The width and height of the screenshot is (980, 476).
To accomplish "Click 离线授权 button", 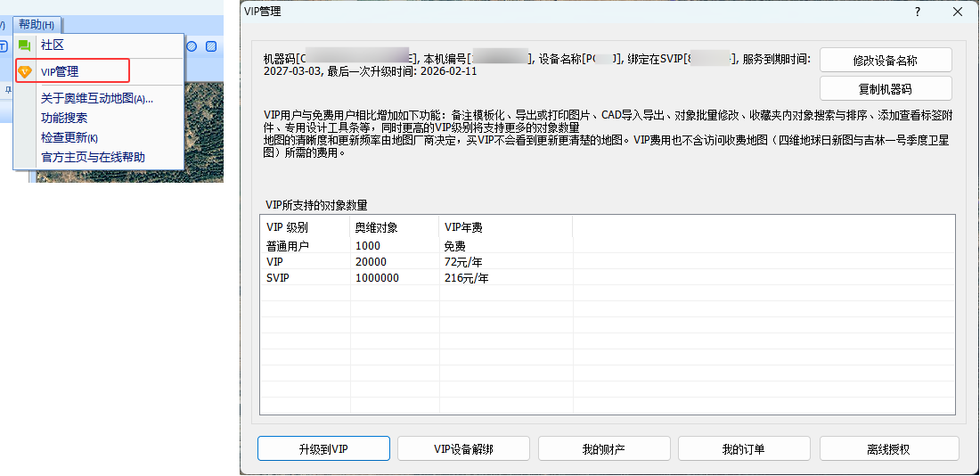I will [x=889, y=448].
